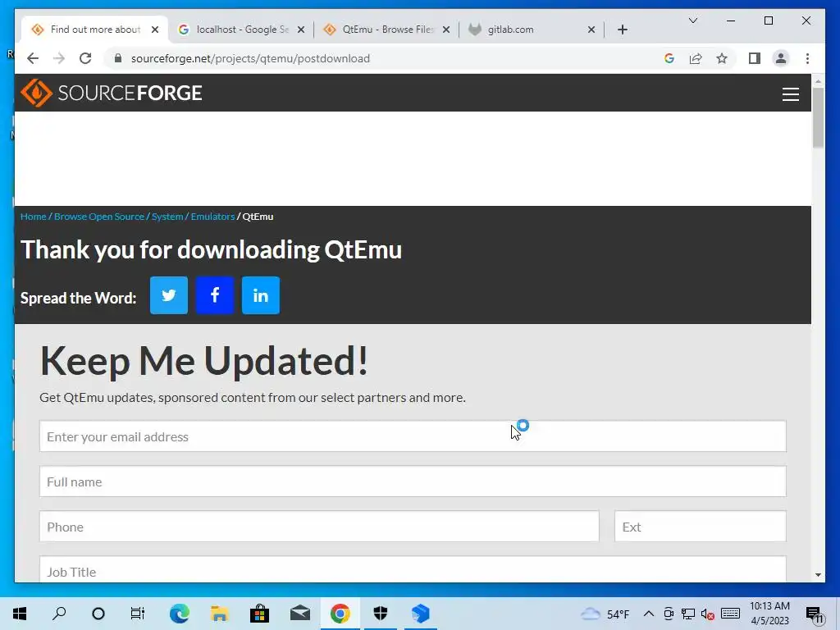This screenshot has height=630, width=840.
Task: Switch to the gitlab.com tab
Action: (x=532, y=30)
